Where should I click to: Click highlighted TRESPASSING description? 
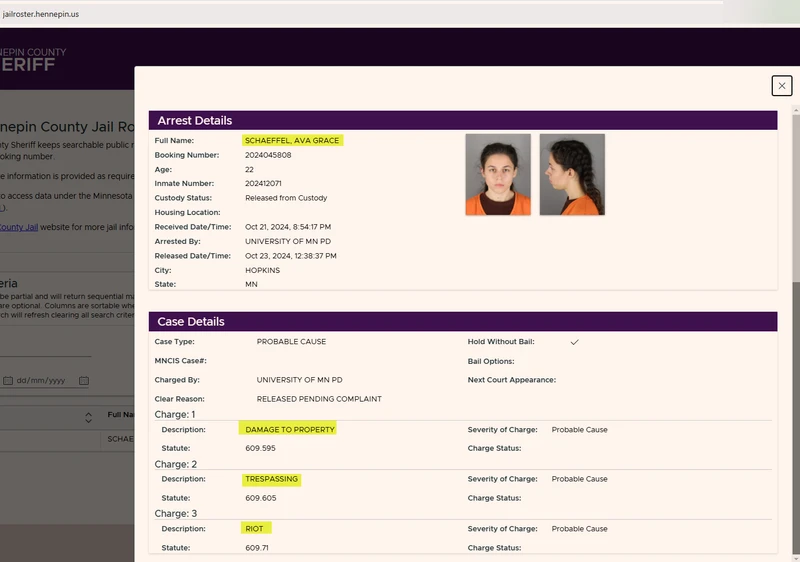[x=271, y=479]
